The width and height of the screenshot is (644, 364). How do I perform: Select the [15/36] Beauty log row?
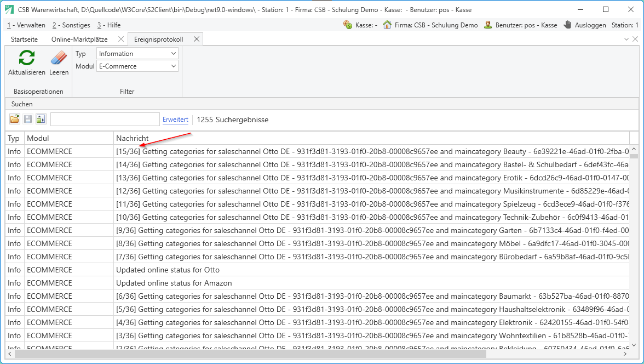(x=318, y=151)
